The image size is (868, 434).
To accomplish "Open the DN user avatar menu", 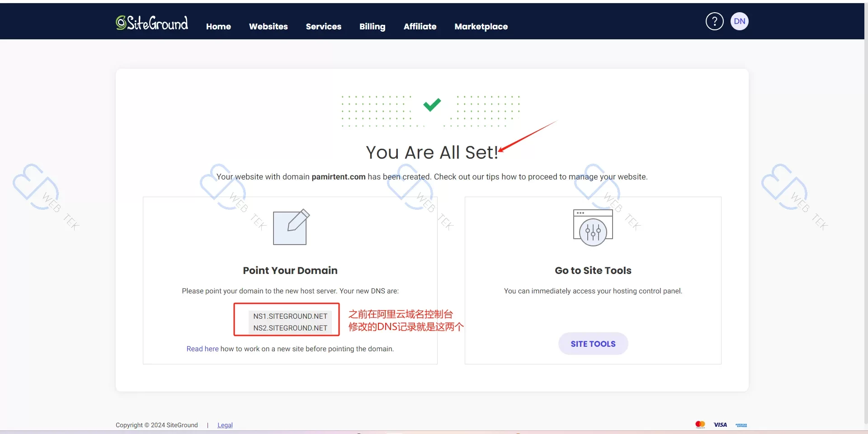I will [x=740, y=21].
